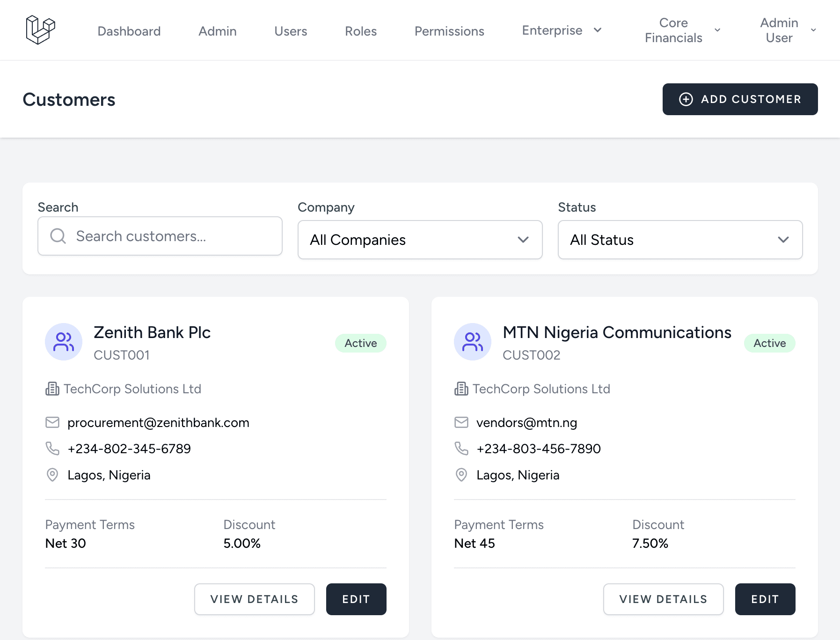Click the Admin User label
840x640 pixels.
pyautogui.click(x=779, y=30)
